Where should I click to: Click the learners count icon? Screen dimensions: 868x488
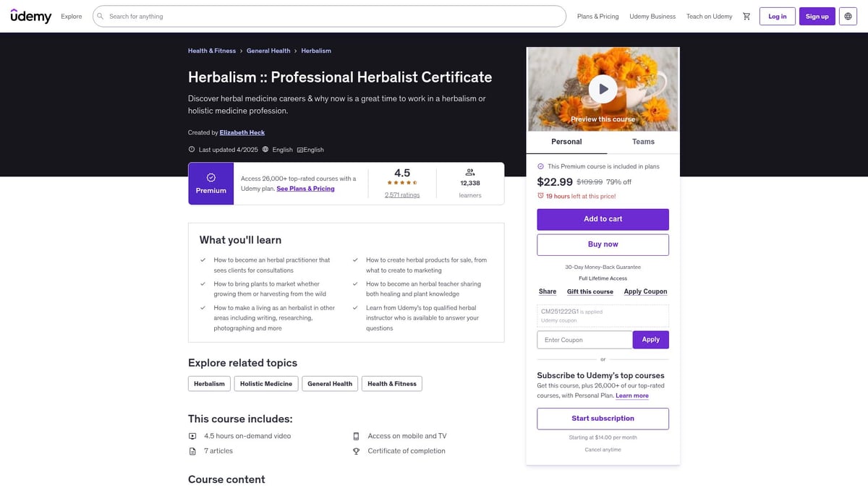[469, 171]
